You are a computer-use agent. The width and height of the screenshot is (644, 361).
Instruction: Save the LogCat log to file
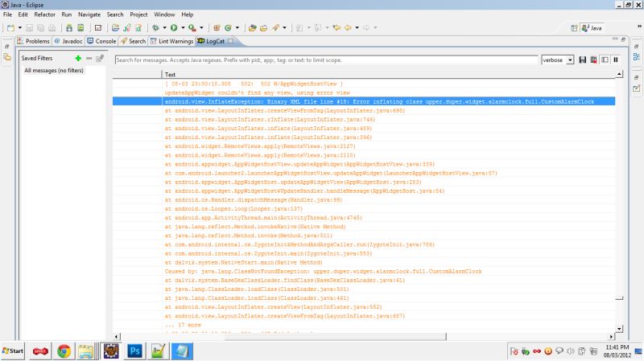582,59
